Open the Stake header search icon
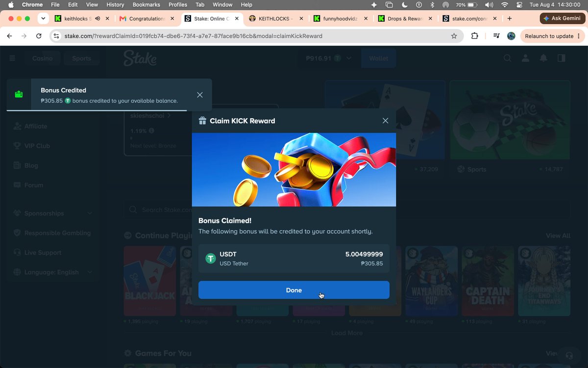The height and width of the screenshot is (368, 588). point(508,58)
